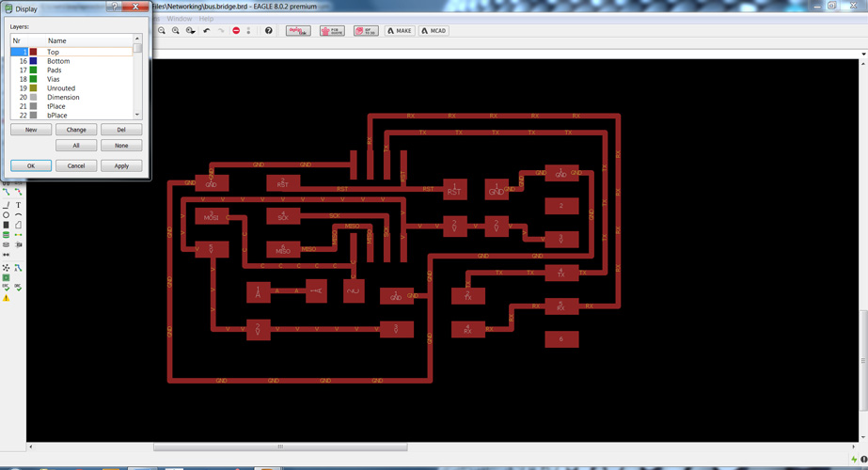Image resolution: width=868 pixels, height=470 pixels.
Task: Click the Del layer button
Action: pyautogui.click(x=121, y=130)
